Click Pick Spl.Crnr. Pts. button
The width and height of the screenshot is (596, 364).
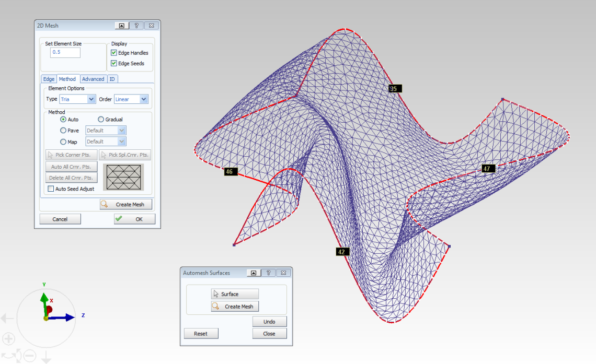125,155
